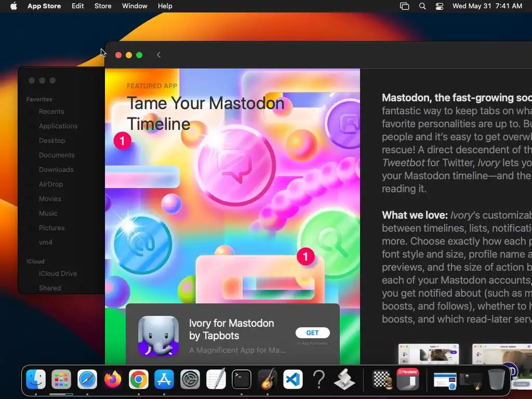Screen dimensions: 532x399
Task: Open the Store menu
Action: [x=103, y=6]
